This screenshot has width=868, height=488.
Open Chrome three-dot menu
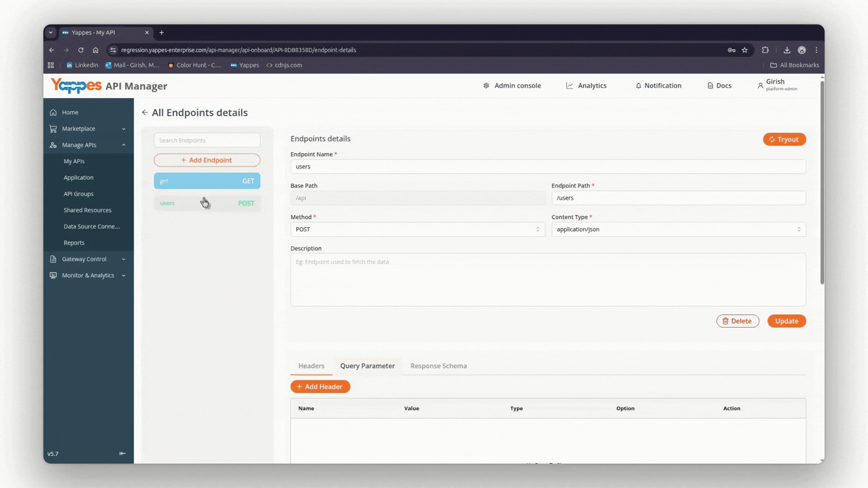[x=816, y=50]
